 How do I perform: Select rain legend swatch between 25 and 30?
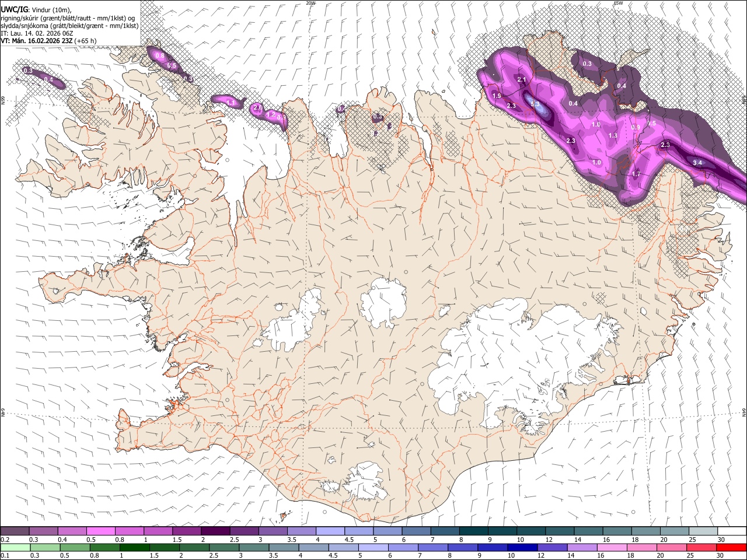coord(700,547)
